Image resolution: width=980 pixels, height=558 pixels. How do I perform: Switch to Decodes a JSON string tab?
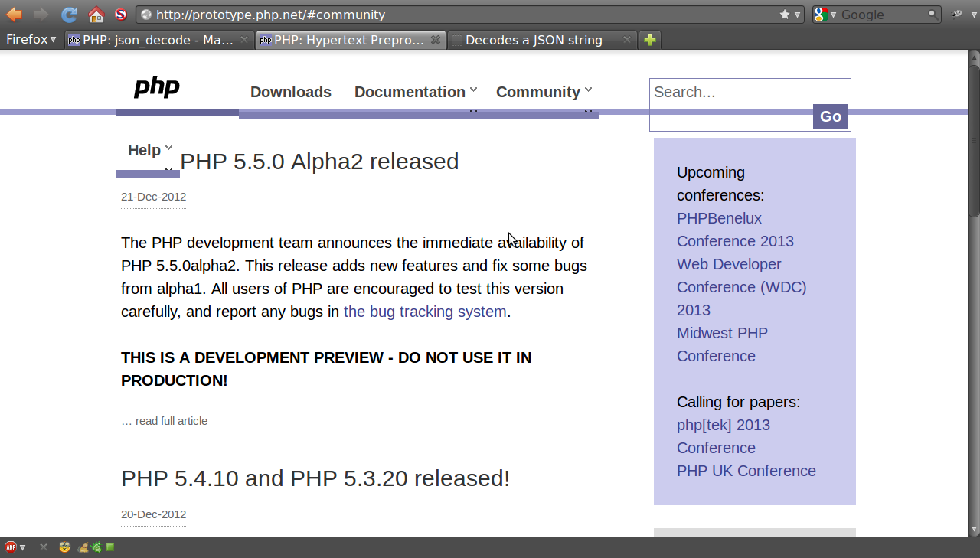tap(542, 40)
